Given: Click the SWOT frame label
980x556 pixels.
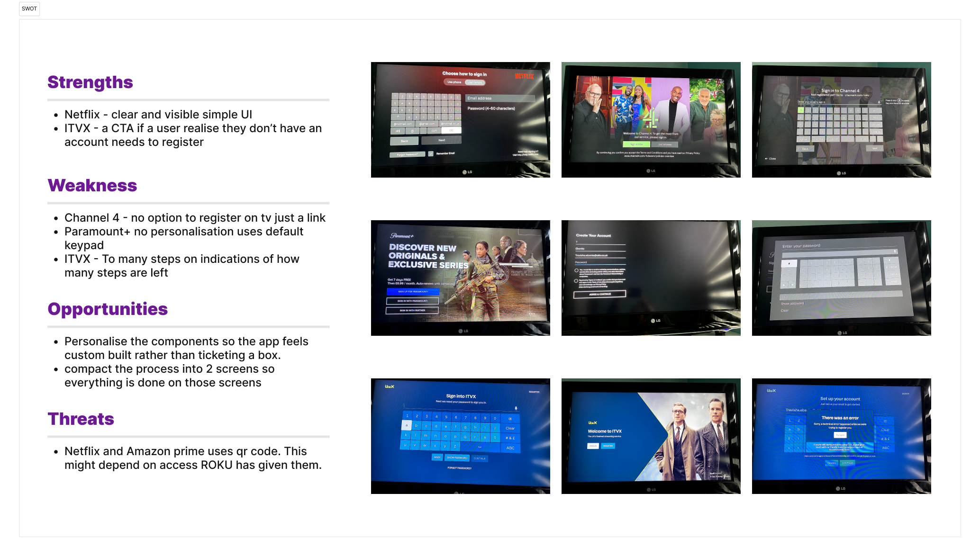Looking at the screenshot, I should pos(29,9).
